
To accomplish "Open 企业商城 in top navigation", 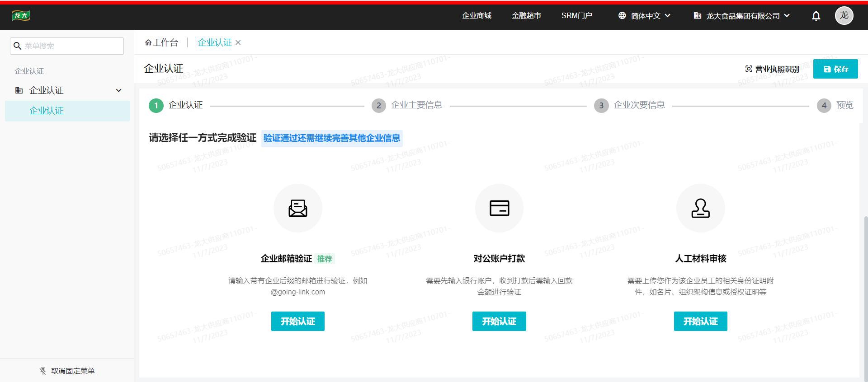I will click(x=476, y=16).
